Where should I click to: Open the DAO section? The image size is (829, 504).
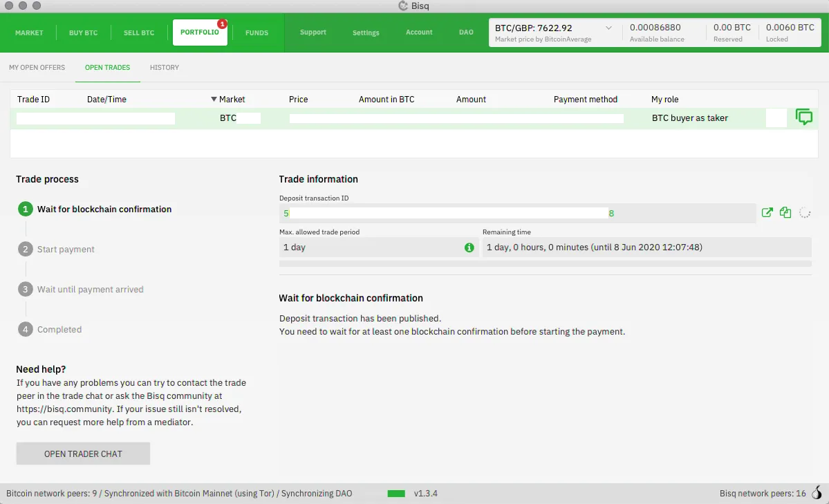(467, 32)
